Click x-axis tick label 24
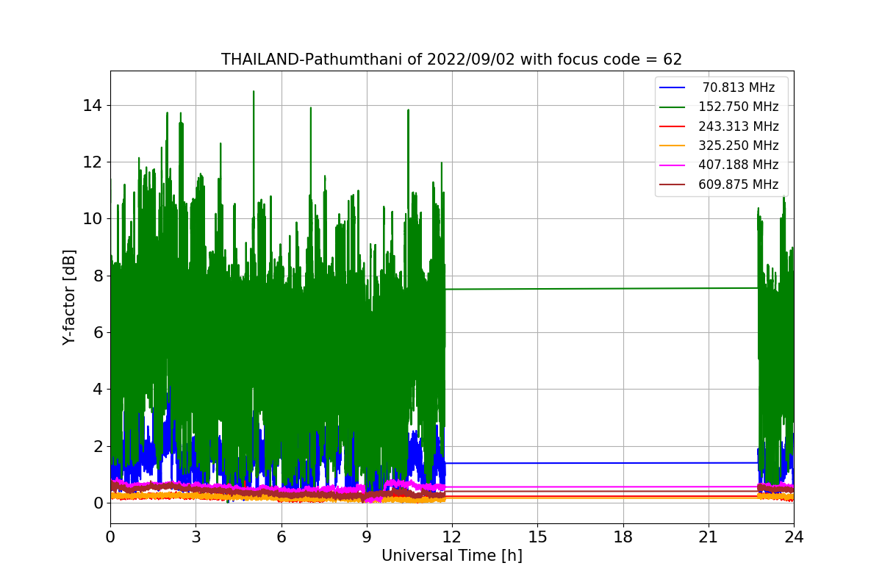The image size is (882, 588). point(794,537)
